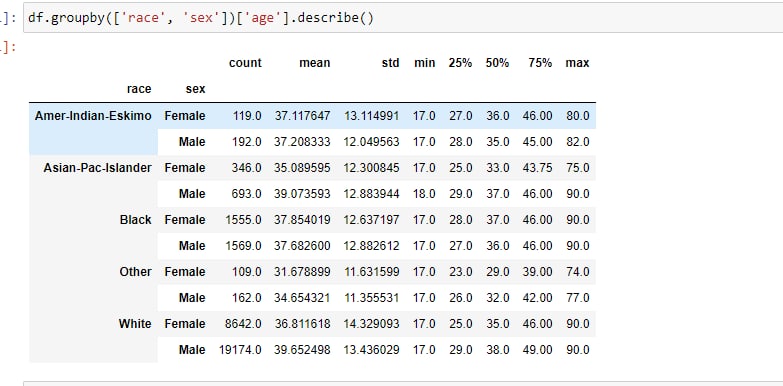
Task: Click the count value 1555.0
Action: point(243,220)
